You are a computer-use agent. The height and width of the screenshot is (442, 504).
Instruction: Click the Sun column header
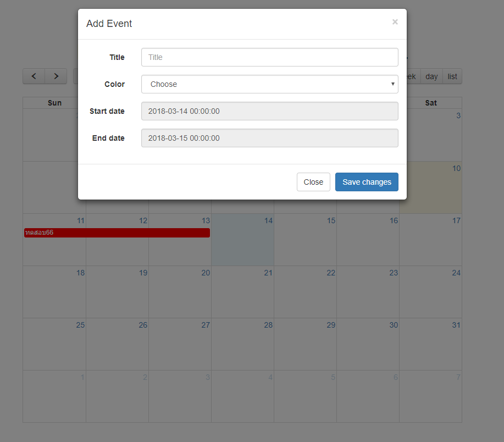point(54,103)
